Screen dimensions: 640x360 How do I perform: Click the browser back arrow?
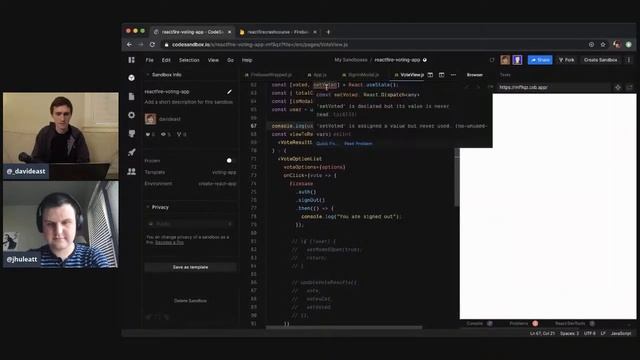[129, 44]
